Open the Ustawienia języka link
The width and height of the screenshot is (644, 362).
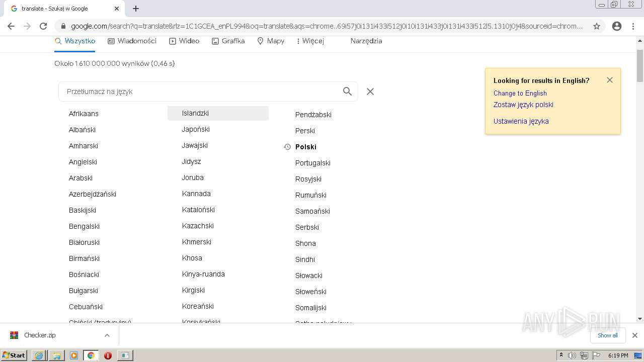[x=521, y=121]
